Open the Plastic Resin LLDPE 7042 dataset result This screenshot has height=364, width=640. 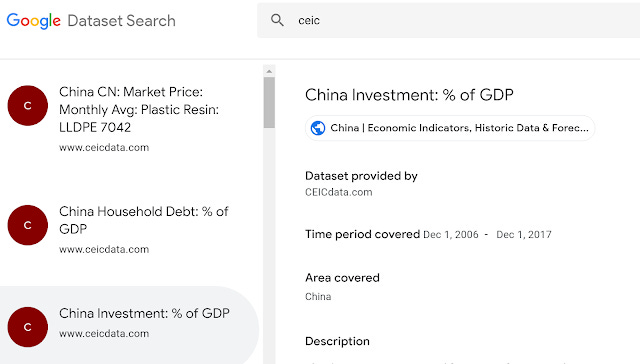tap(129, 118)
